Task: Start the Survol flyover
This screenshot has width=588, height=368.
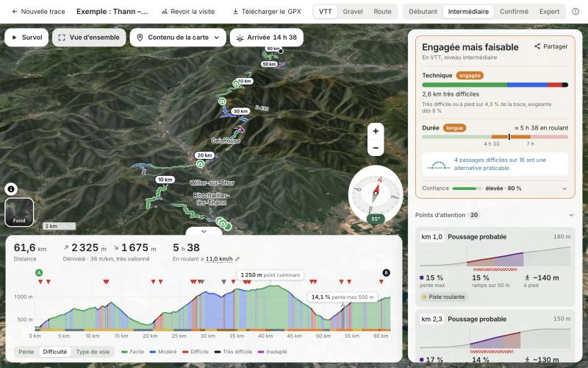Action: pos(26,38)
